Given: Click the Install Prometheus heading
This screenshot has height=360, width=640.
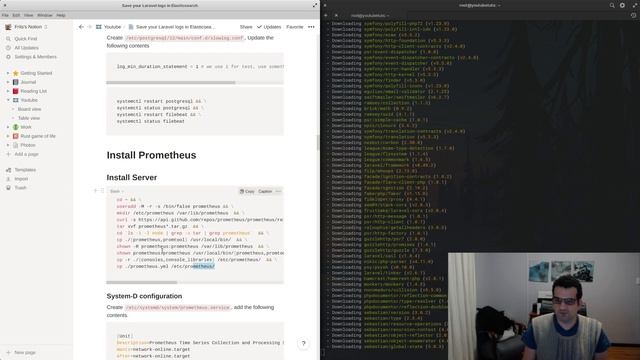Looking at the screenshot, I should [x=151, y=155].
